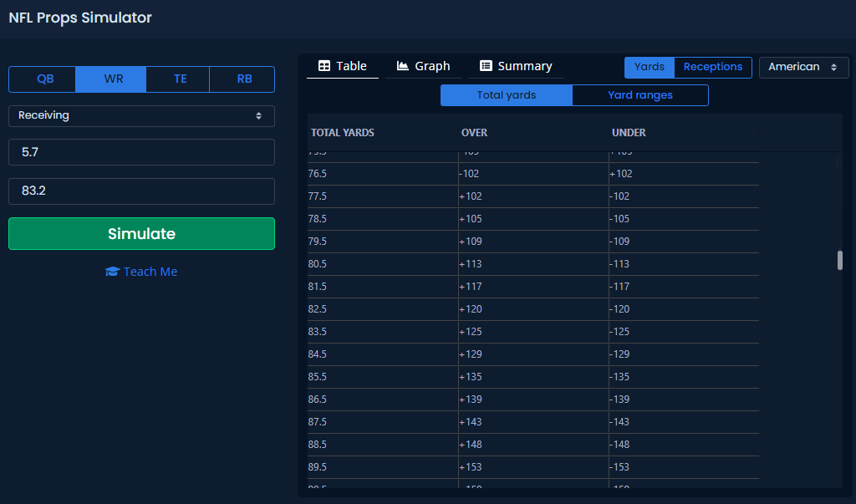This screenshot has height=504, width=856.
Task: Focus the input field containing 83.2
Action: click(x=141, y=191)
